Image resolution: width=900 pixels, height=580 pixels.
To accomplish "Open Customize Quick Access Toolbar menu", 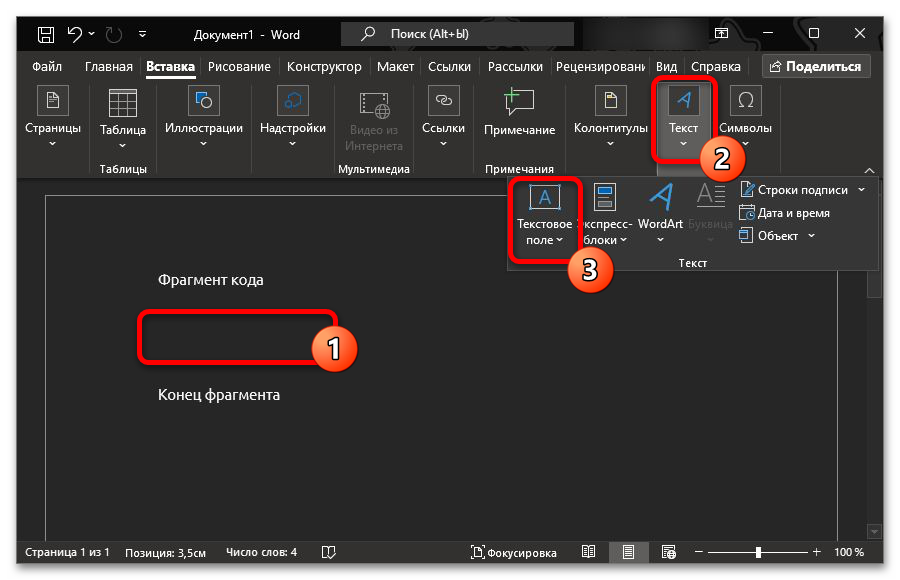I will pos(142,34).
